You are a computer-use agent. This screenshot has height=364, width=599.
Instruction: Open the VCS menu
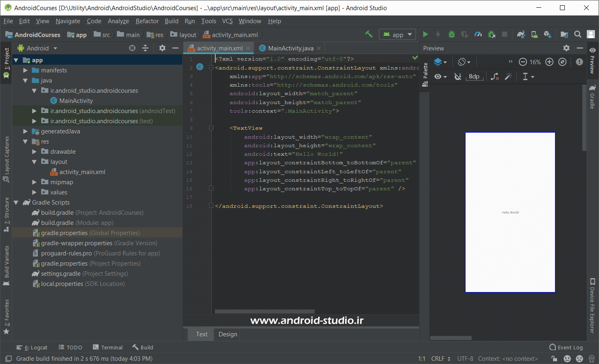coord(227,21)
